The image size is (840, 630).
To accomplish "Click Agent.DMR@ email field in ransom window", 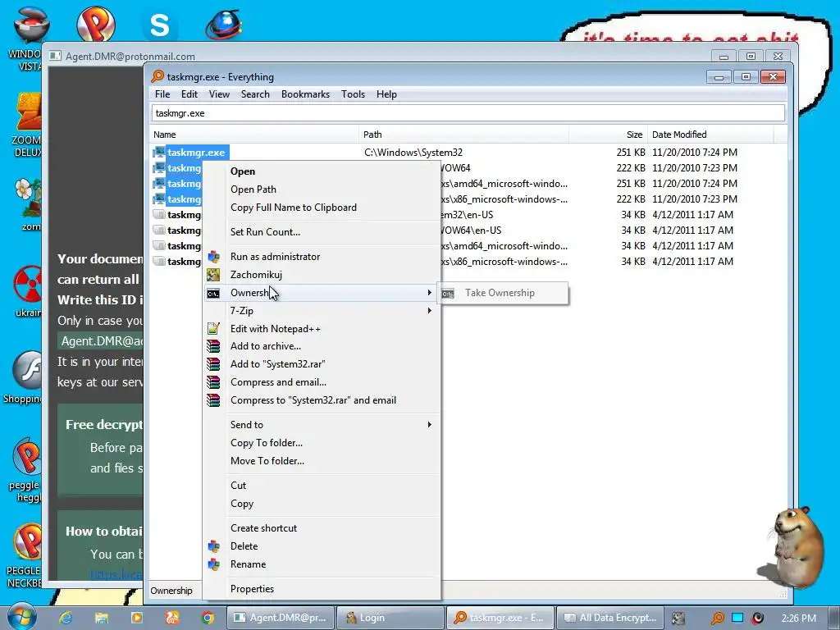I will tap(100, 341).
